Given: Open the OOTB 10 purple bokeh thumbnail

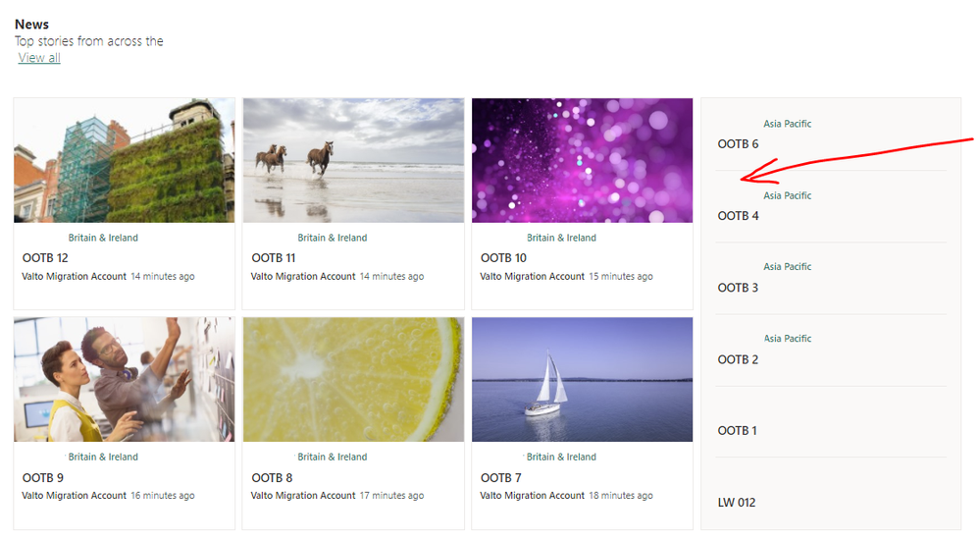Looking at the screenshot, I should coord(583,160).
